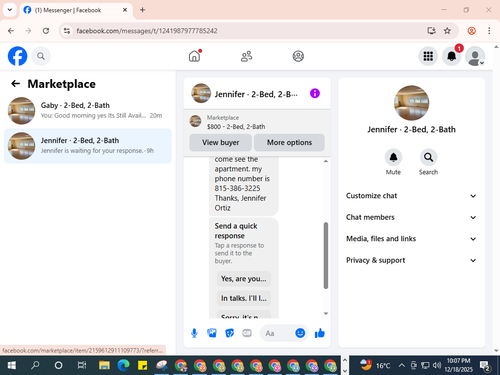Reload the page with refresh icon

tap(46, 31)
